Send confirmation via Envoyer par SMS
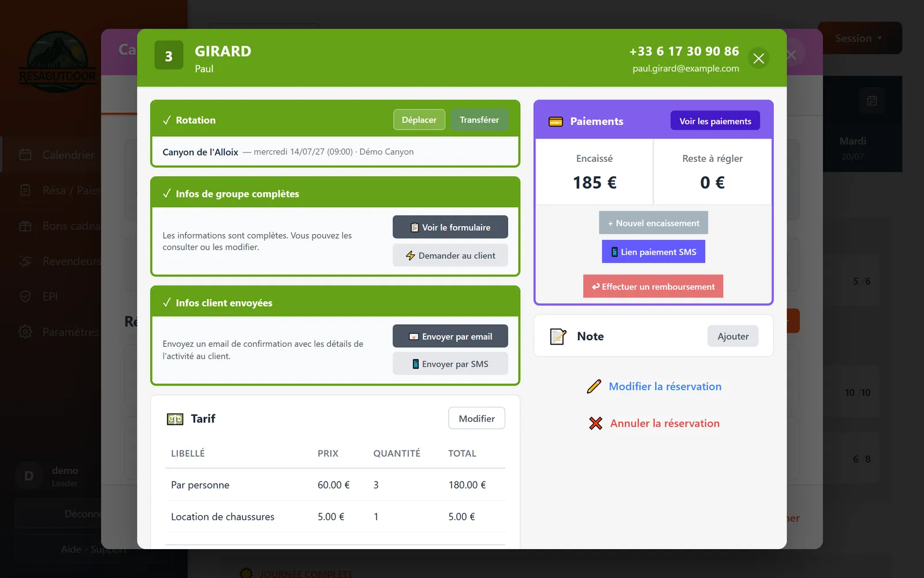This screenshot has width=924, height=578. 450,364
